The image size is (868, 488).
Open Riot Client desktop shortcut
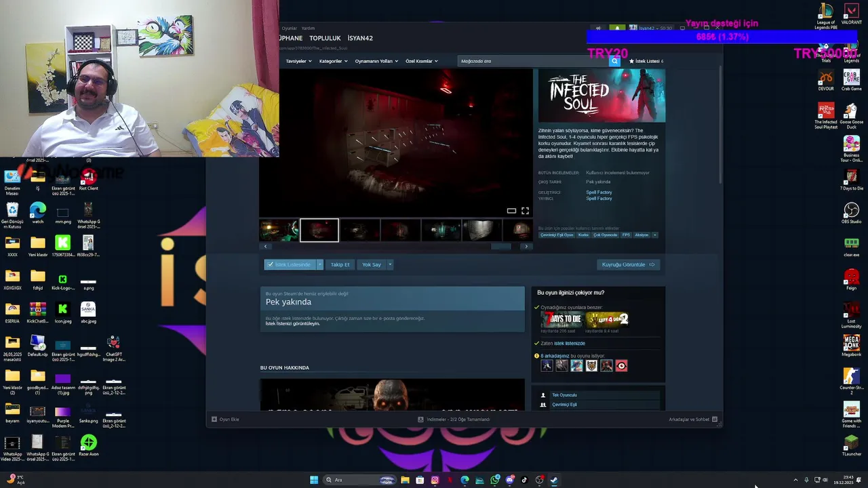pyautogui.click(x=88, y=180)
